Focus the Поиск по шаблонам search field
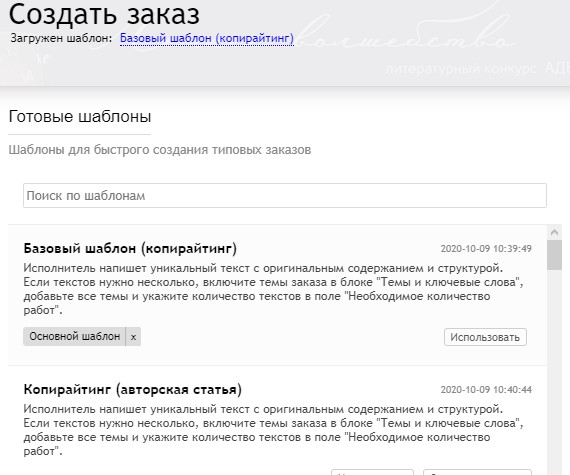Viewport: 570px width, 475px height. click(285, 196)
